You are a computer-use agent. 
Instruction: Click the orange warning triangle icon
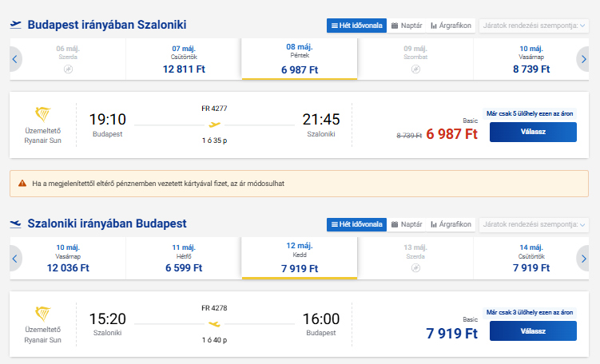[22, 183]
